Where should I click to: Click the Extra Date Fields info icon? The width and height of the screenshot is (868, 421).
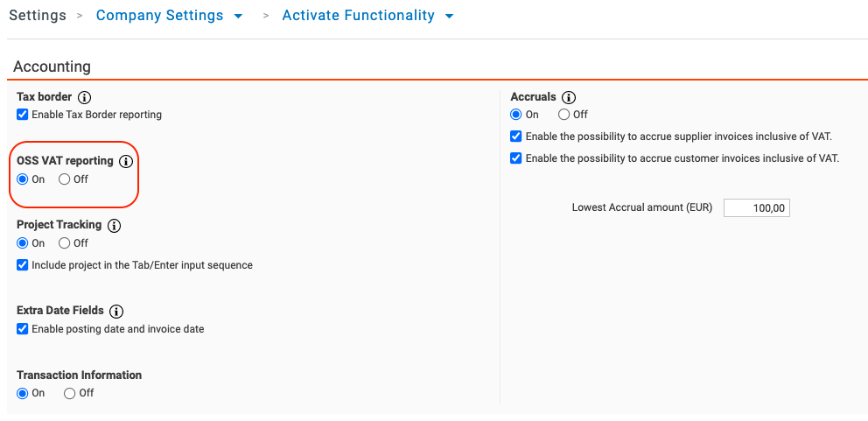pyautogui.click(x=116, y=311)
